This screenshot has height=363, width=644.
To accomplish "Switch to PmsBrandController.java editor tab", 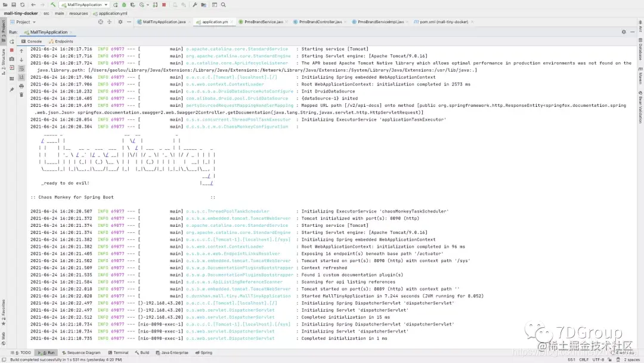I will point(320,21).
